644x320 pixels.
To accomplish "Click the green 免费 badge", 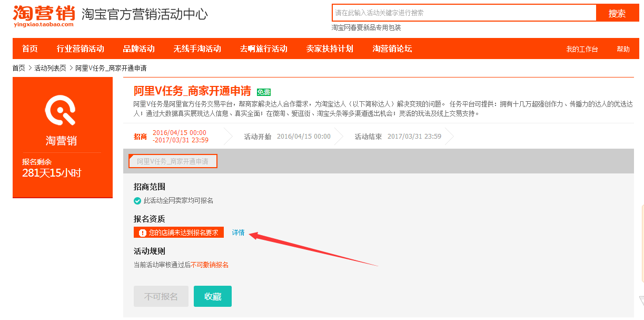I will pyautogui.click(x=264, y=92).
